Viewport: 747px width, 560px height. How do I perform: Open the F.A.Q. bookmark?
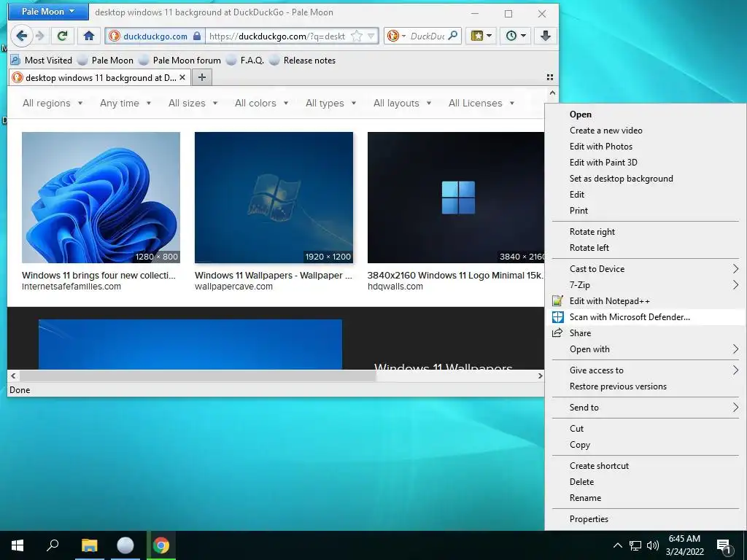(x=245, y=60)
